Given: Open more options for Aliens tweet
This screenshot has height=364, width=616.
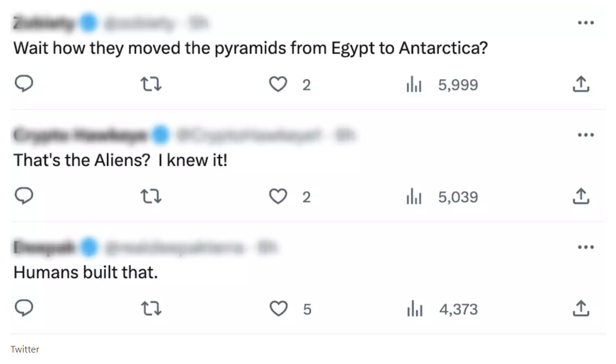Looking at the screenshot, I should (x=585, y=135).
